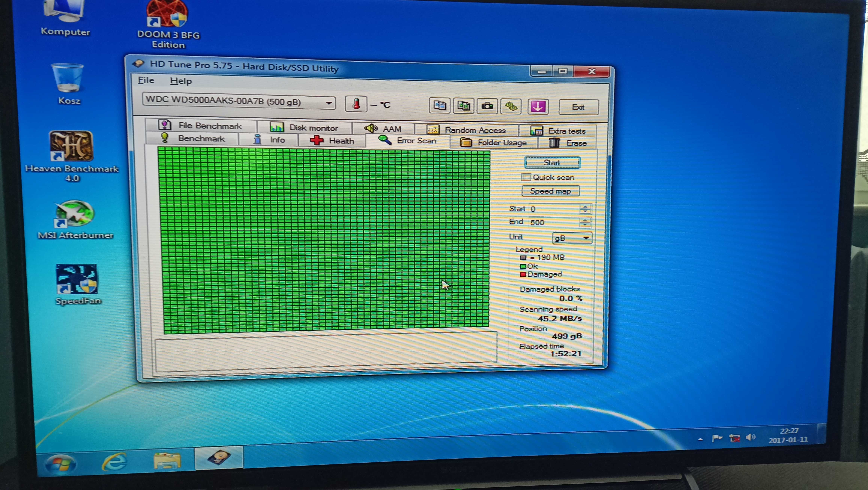Decrease the End value spinner

(x=585, y=225)
